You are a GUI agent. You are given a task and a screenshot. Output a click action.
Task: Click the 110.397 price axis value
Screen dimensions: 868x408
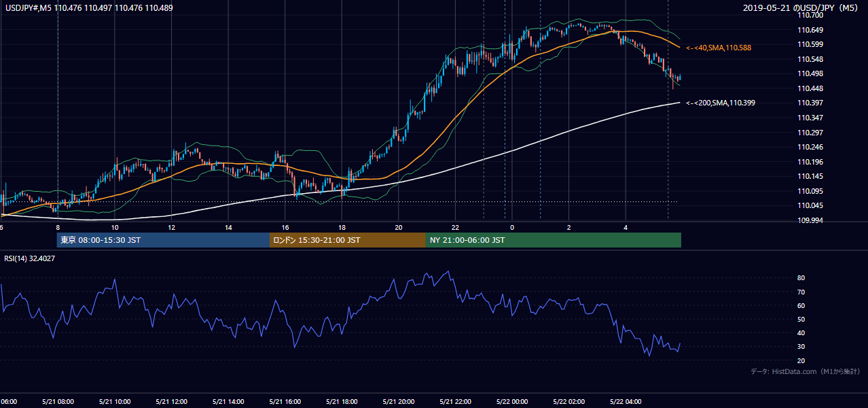(x=811, y=103)
